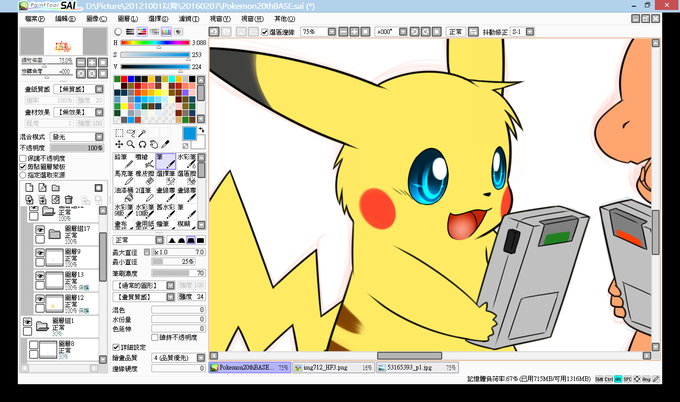Click the blue foreground color swatch
This screenshot has width=680, height=402.
[190, 134]
